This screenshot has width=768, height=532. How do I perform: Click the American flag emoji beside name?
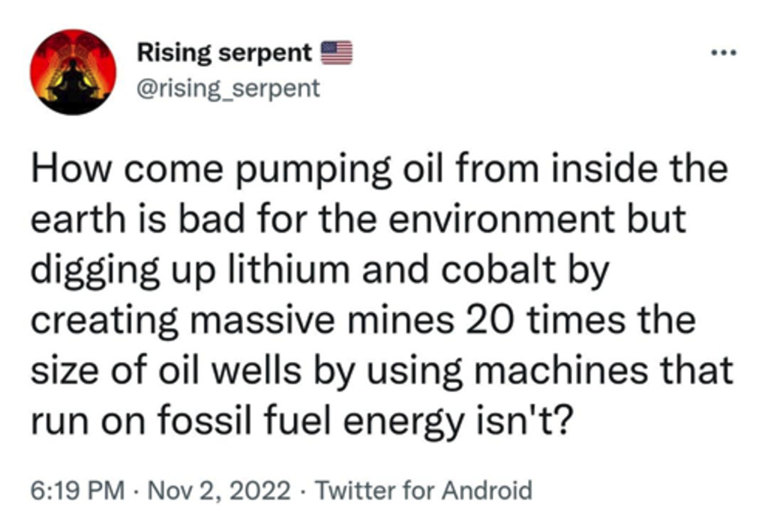tap(337, 52)
